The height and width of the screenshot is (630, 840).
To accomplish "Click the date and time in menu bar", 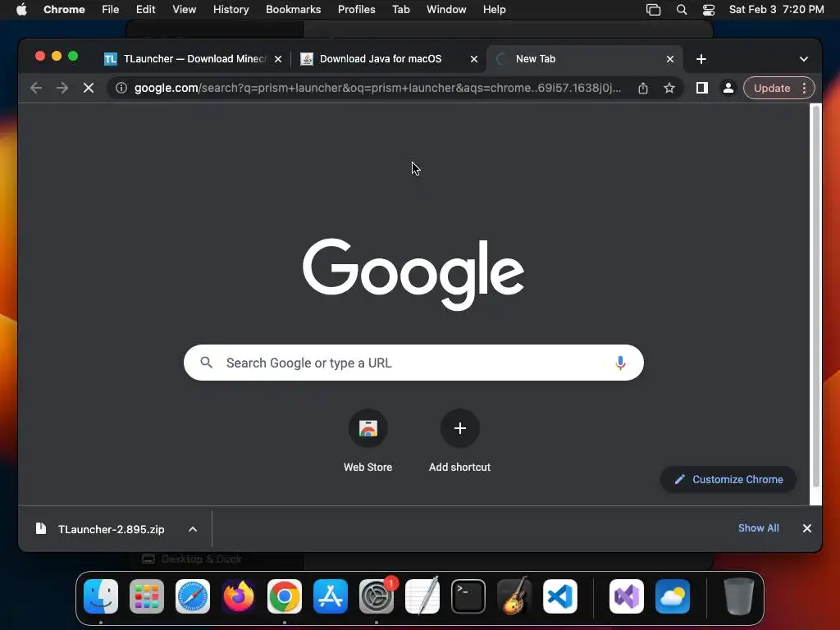I will 776,10.
